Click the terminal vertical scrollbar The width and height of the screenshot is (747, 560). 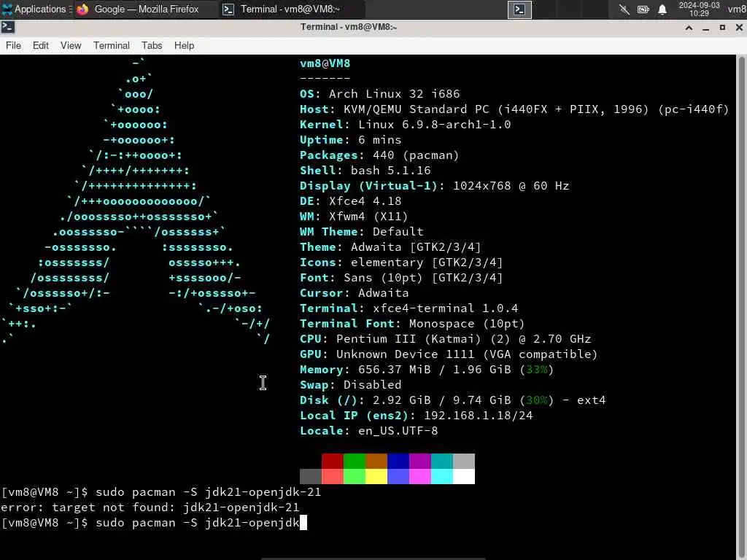tap(741, 307)
